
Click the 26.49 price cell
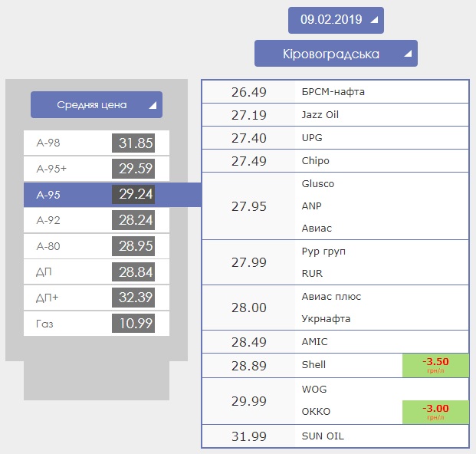[x=248, y=92]
